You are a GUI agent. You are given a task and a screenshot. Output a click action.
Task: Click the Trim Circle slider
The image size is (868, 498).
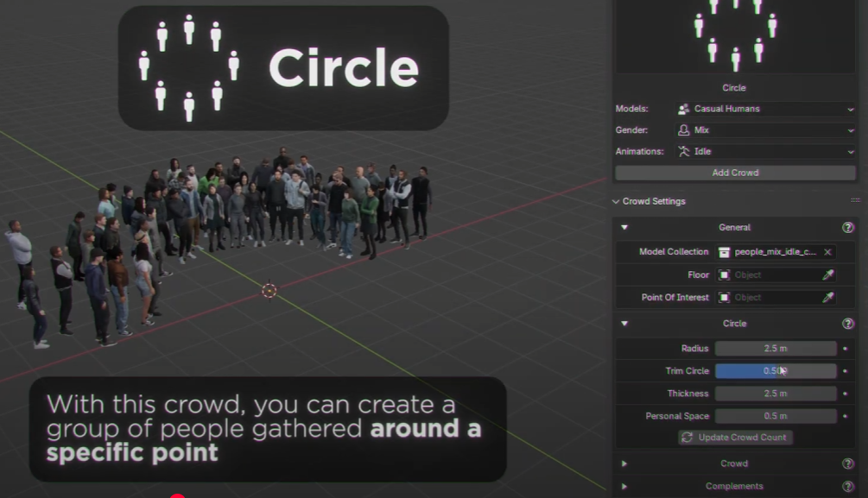(775, 371)
